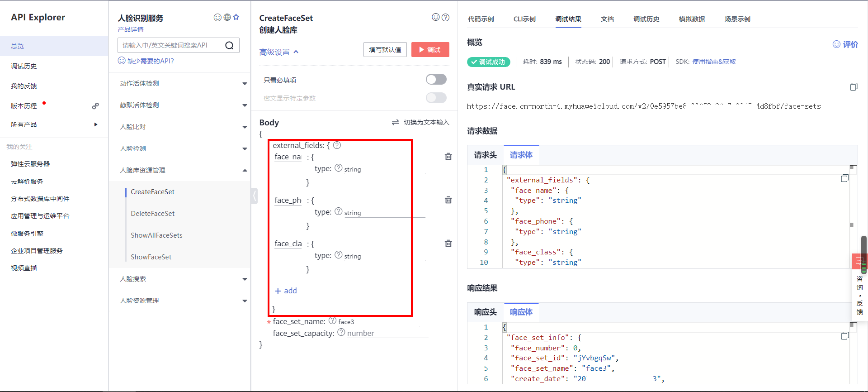
Task: Click the link icon next to 版本历程
Action: pos(95,106)
